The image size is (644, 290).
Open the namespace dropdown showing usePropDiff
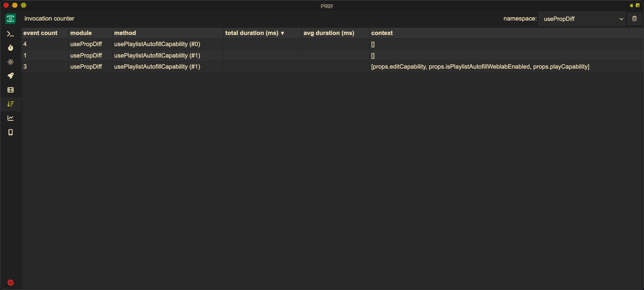(x=582, y=19)
